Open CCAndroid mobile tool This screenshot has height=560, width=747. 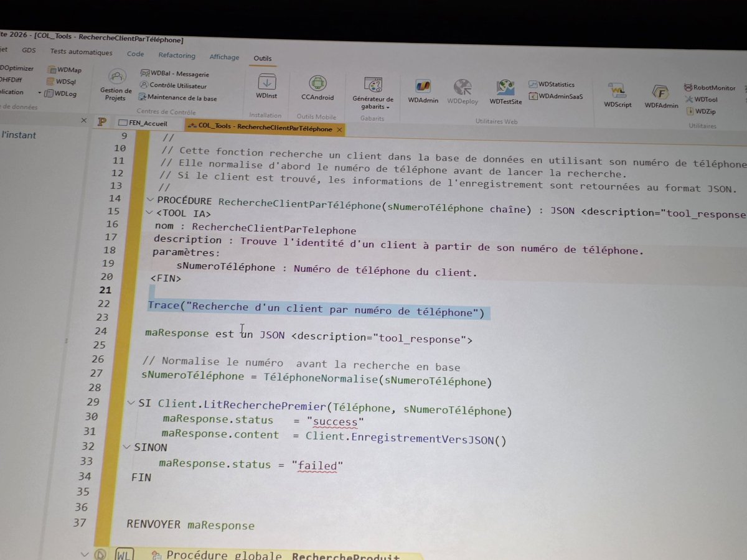coord(317,88)
